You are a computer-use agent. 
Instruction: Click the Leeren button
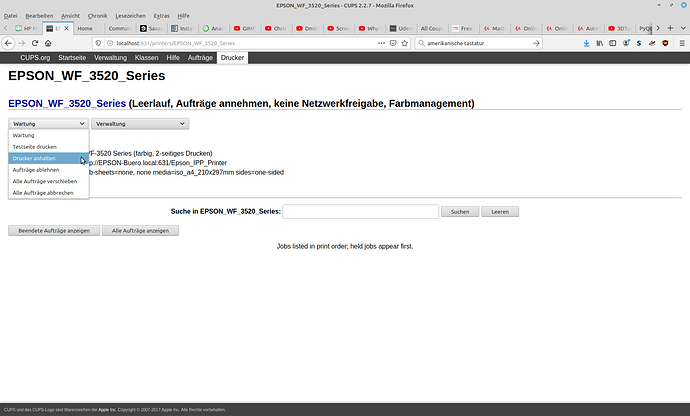click(x=500, y=212)
